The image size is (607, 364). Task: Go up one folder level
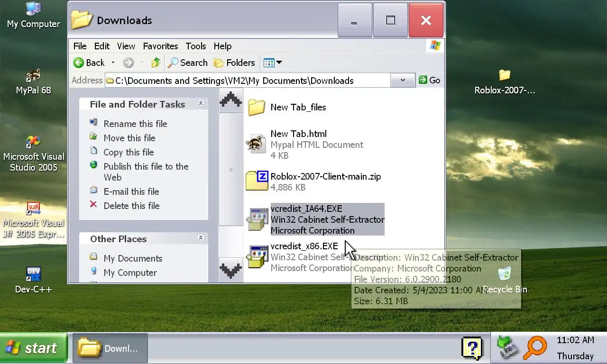[x=156, y=63]
